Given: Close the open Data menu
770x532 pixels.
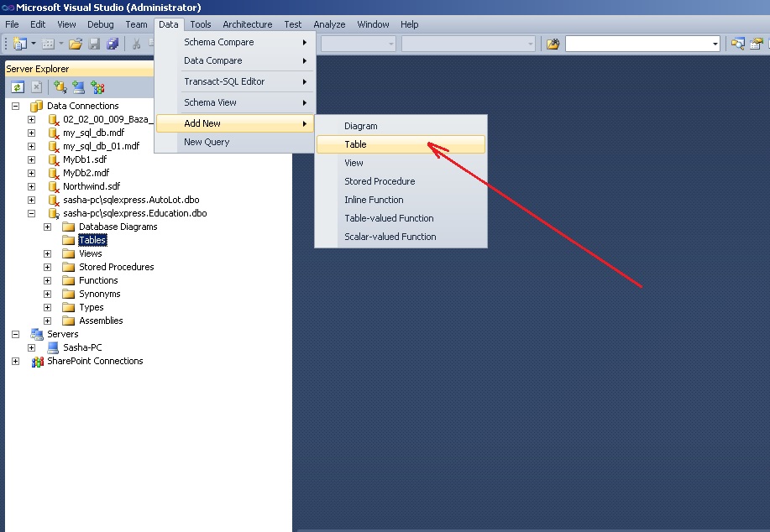Looking at the screenshot, I should pos(169,24).
